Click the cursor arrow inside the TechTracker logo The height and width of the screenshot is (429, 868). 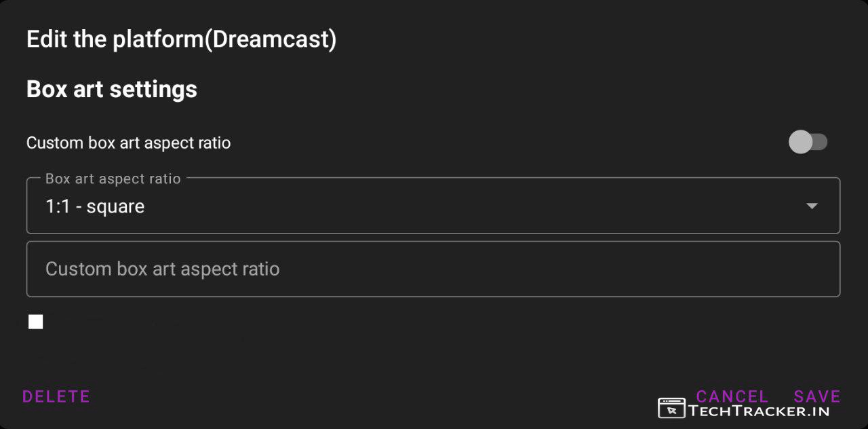672,410
